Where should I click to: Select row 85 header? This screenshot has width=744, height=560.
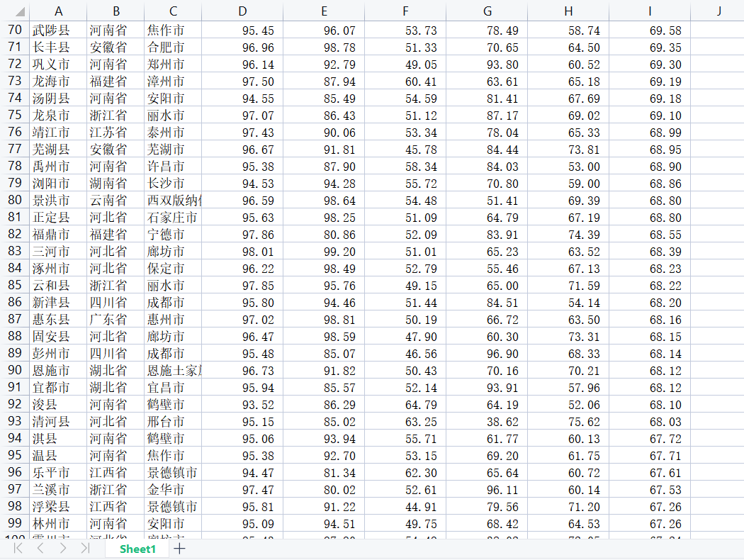pos(15,285)
